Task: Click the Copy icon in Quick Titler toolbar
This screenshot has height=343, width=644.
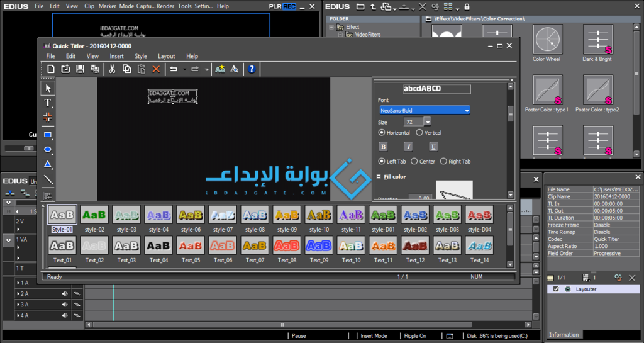Action: pyautogui.click(x=126, y=69)
